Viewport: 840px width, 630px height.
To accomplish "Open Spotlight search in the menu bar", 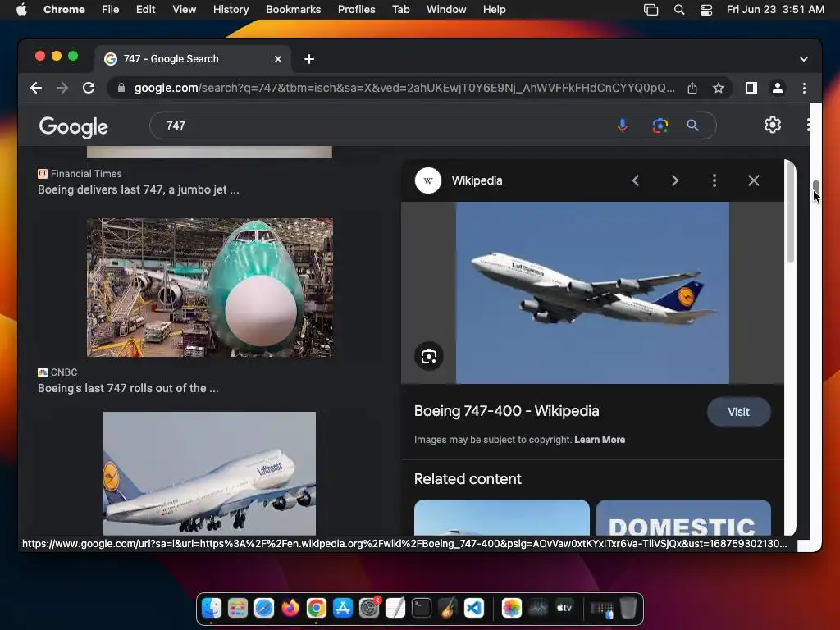I will point(678,10).
